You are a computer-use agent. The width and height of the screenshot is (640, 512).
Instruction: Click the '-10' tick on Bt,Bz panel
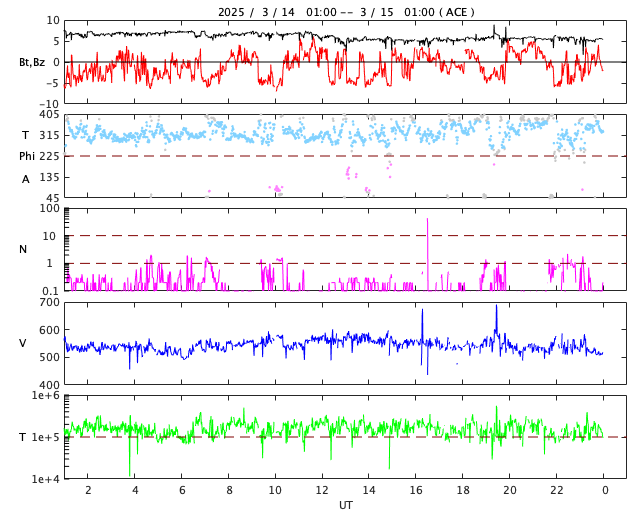click(x=51, y=105)
